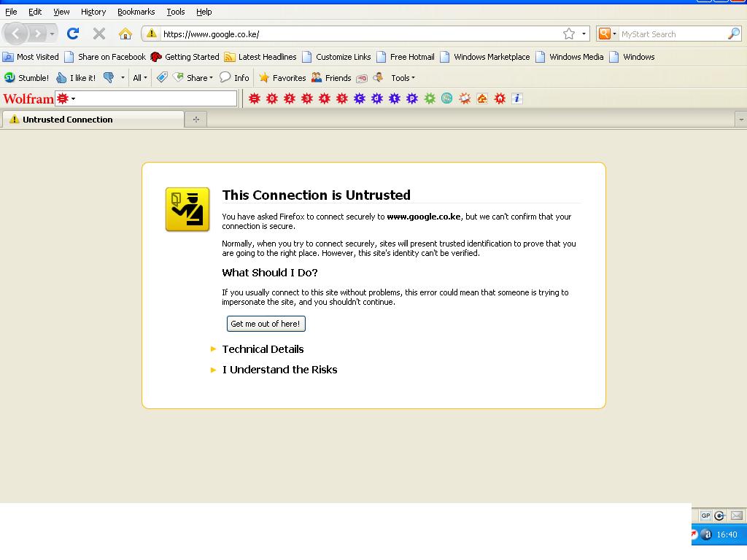Open the List all tabs dropdown
Image resolution: width=747 pixels, height=560 pixels.
[741, 120]
